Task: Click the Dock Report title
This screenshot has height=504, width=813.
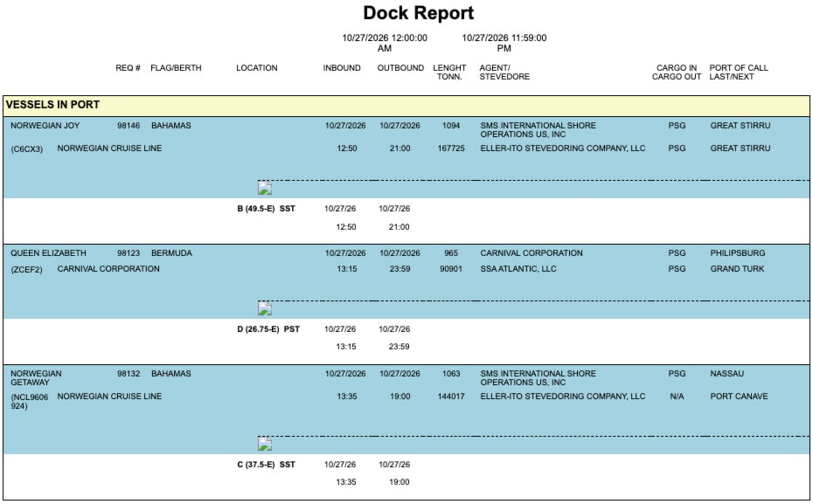Action: 419,13
